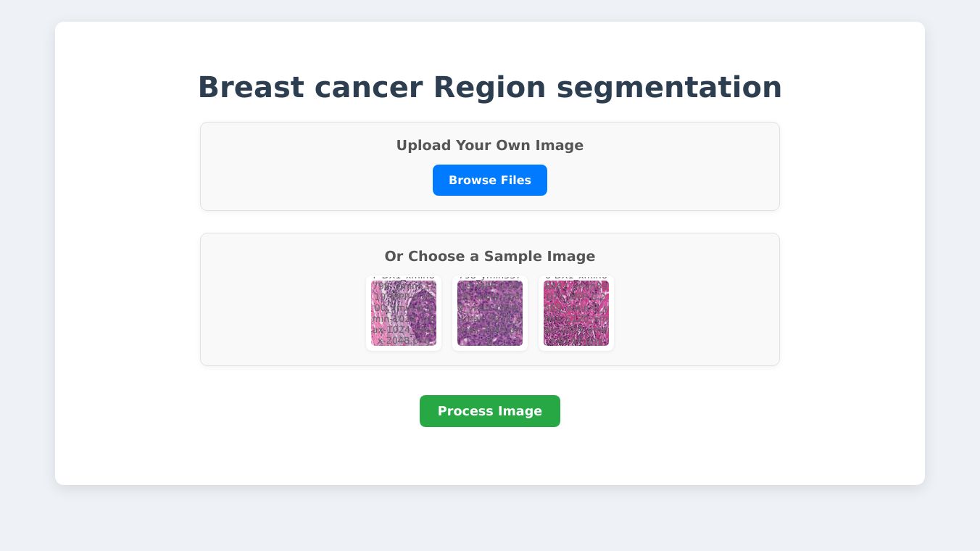
Task: Click the blue Browse Files button
Action: coord(489,181)
